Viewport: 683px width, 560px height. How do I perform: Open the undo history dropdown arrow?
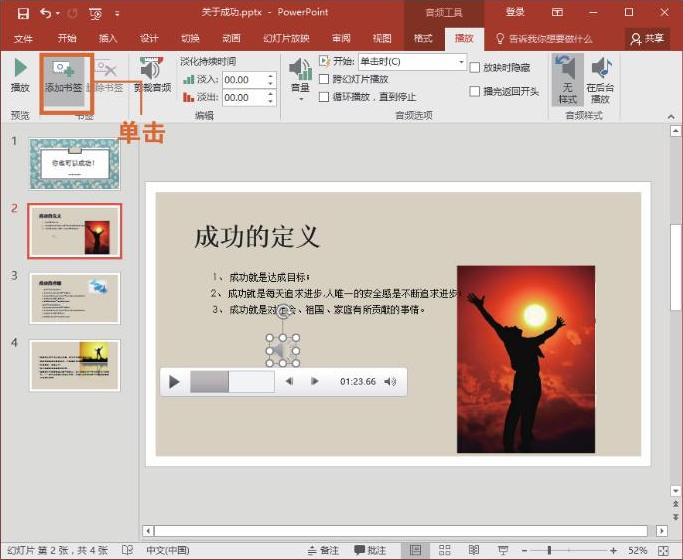click(58, 13)
